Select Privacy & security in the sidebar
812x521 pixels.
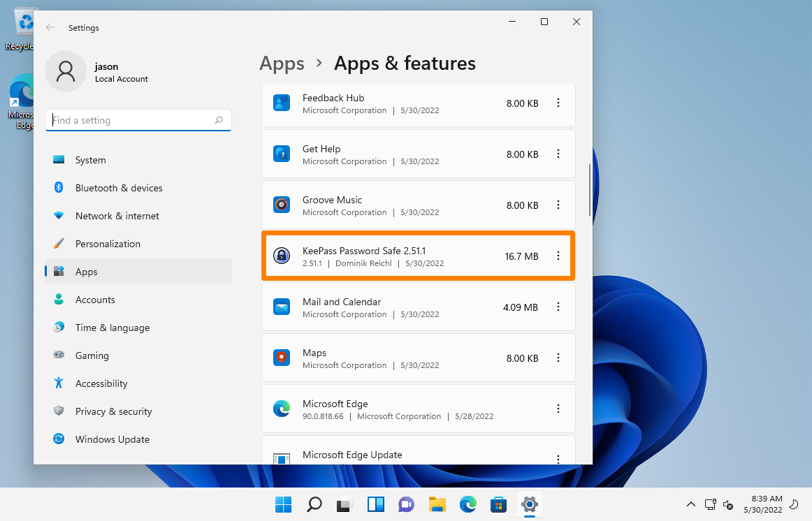113,411
